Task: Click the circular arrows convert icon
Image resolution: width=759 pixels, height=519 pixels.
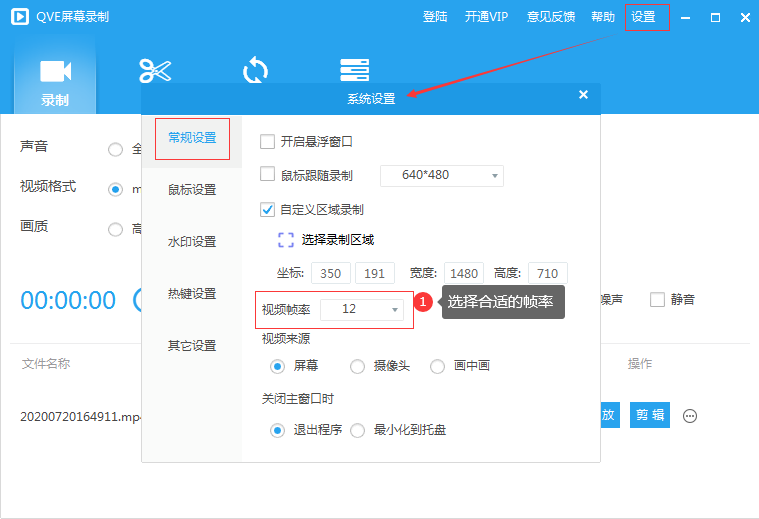Action: (x=255, y=70)
